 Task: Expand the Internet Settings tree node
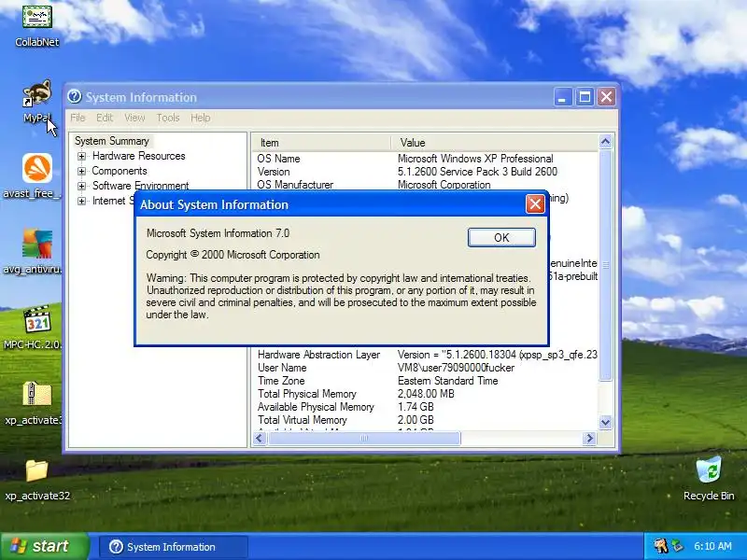pyautogui.click(x=81, y=201)
